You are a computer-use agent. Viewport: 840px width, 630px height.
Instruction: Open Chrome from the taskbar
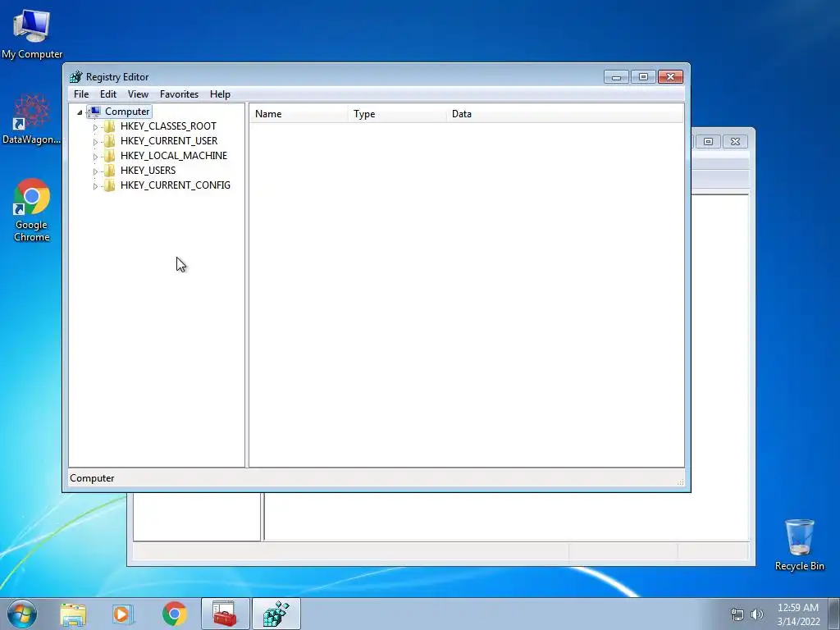175,614
